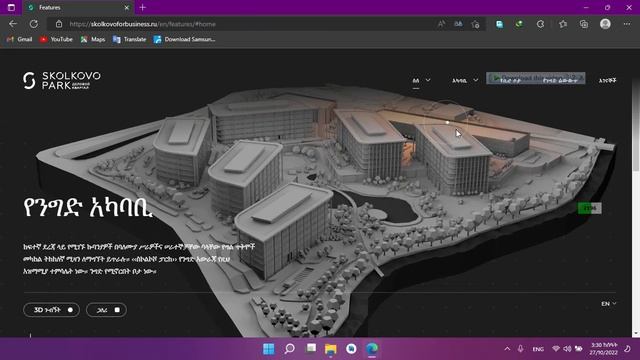Open Settings and more ellipsis menu
The width and height of the screenshot is (640, 360).
(x=627, y=24)
